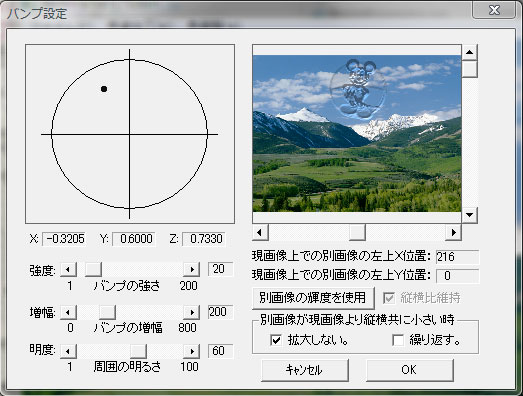The image size is (523, 396).
Task: Click the left arrow of the 強度 slider
Action: tap(68, 269)
